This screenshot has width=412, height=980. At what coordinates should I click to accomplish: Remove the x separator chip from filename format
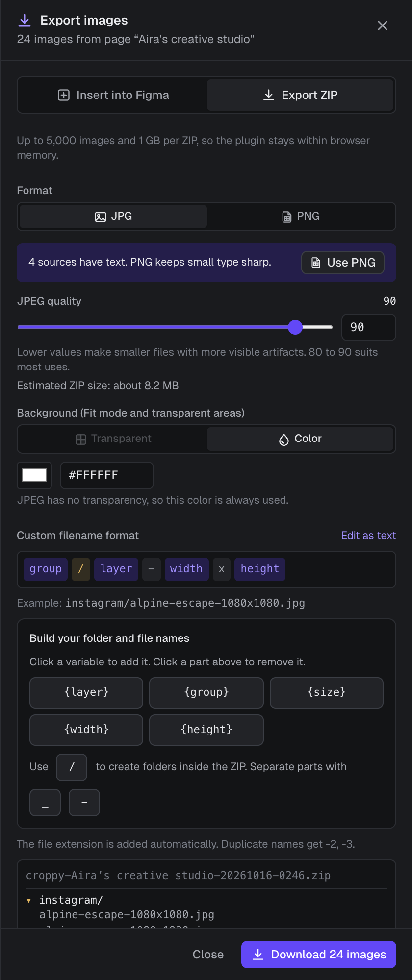(222, 569)
